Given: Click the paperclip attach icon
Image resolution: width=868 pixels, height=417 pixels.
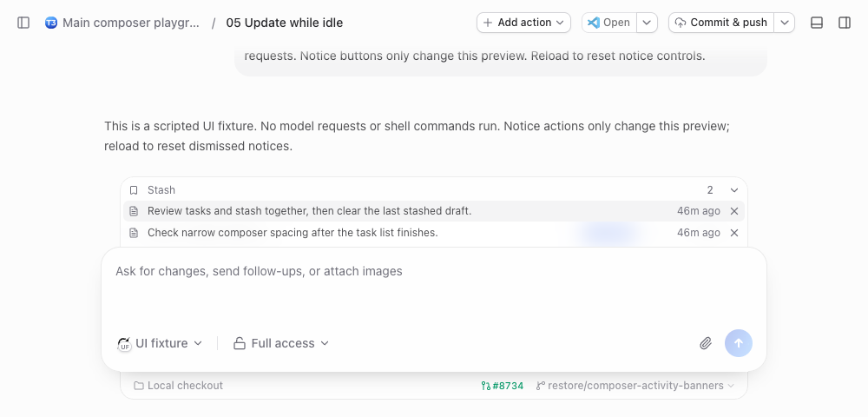Looking at the screenshot, I should (x=705, y=343).
